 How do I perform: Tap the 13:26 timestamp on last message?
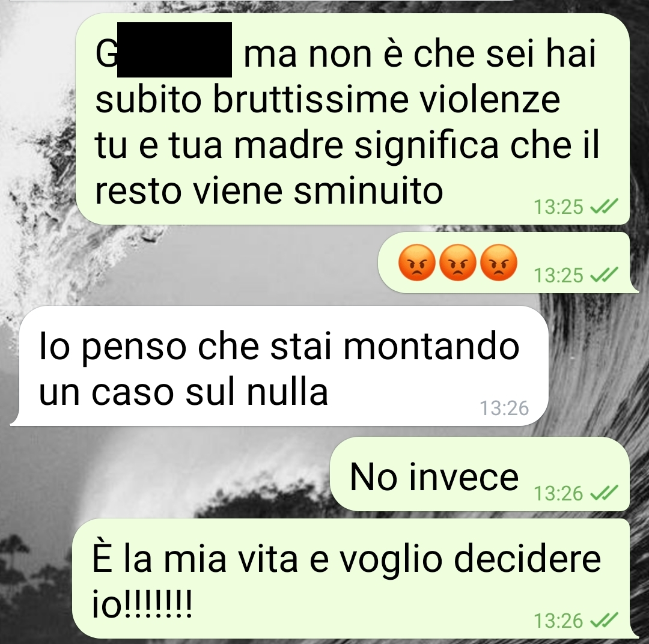[x=558, y=621]
